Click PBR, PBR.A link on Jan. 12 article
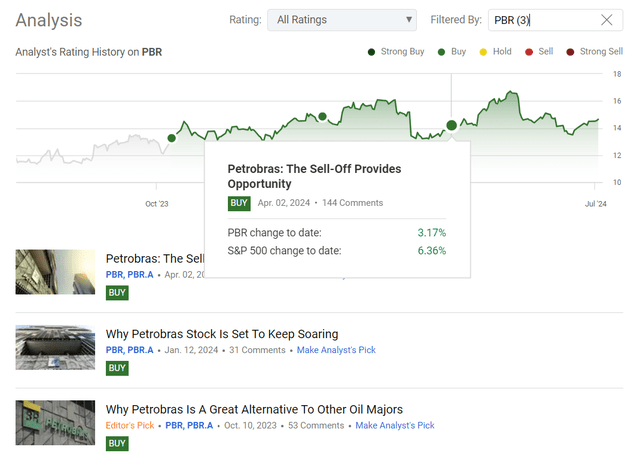The image size is (640, 462). pos(129,350)
